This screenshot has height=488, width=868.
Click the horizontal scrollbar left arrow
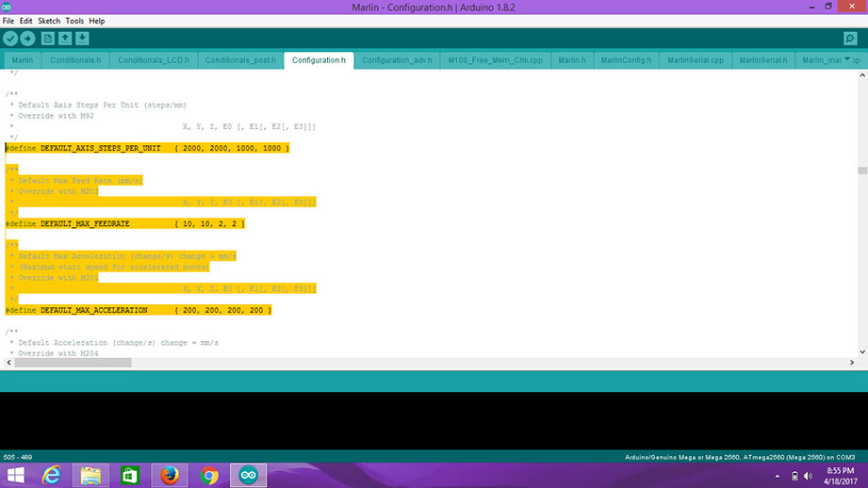pyautogui.click(x=8, y=363)
